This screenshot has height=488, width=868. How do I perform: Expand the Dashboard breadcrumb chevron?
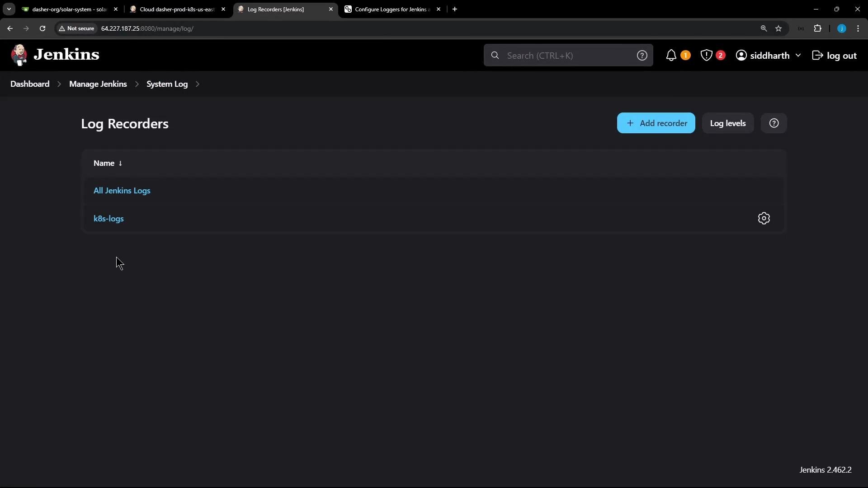click(59, 84)
